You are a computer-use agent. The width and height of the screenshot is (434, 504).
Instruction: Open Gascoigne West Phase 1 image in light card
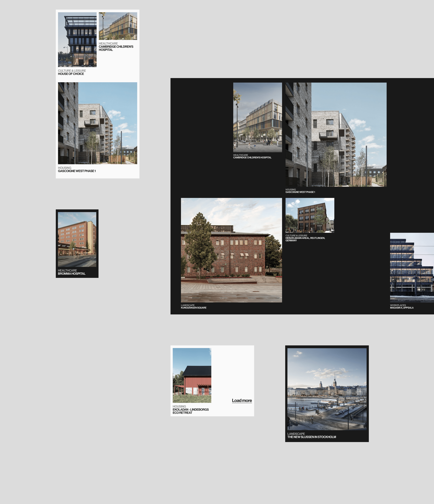pyautogui.click(x=97, y=123)
